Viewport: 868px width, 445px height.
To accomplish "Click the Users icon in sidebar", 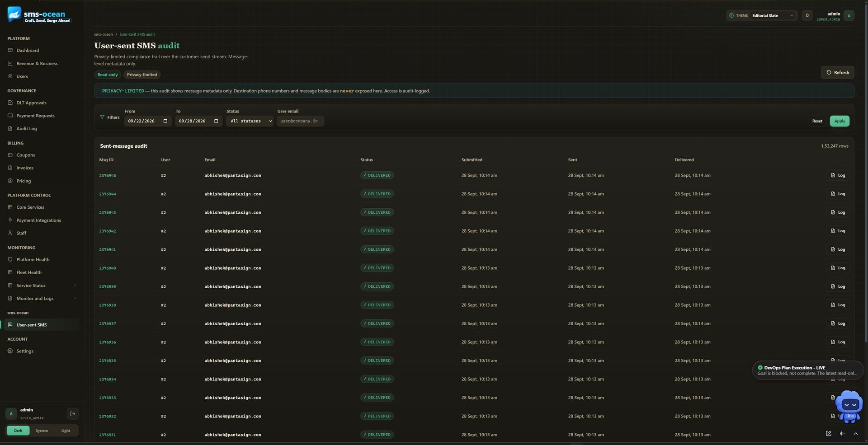I will click(x=10, y=76).
